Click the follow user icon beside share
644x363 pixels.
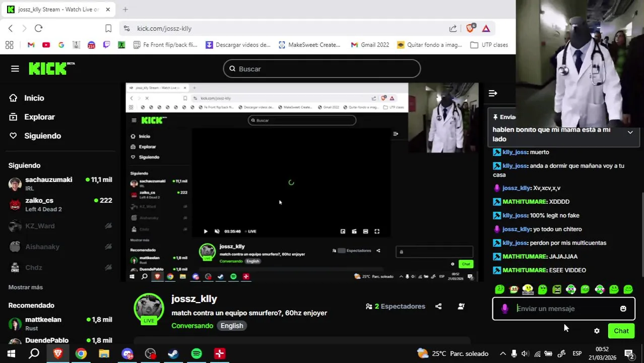pos(461,306)
